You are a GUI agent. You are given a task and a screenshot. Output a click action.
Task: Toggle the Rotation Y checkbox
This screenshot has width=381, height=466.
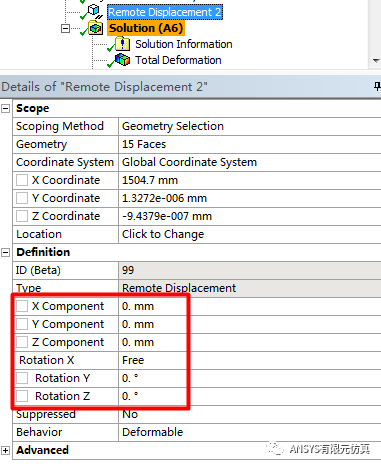(22, 378)
